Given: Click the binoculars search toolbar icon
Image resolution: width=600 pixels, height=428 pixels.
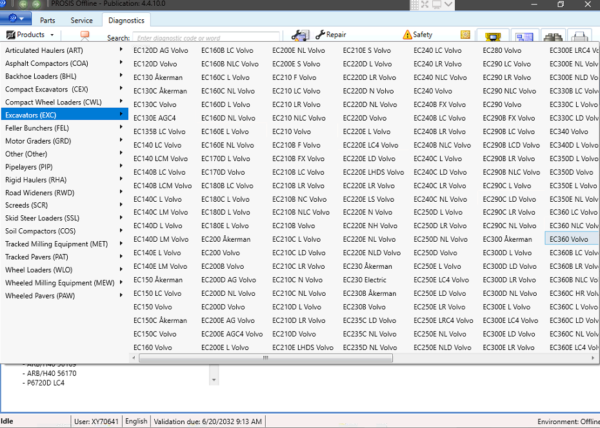Looking at the screenshot, I should pyautogui.click(x=553, y=36).
